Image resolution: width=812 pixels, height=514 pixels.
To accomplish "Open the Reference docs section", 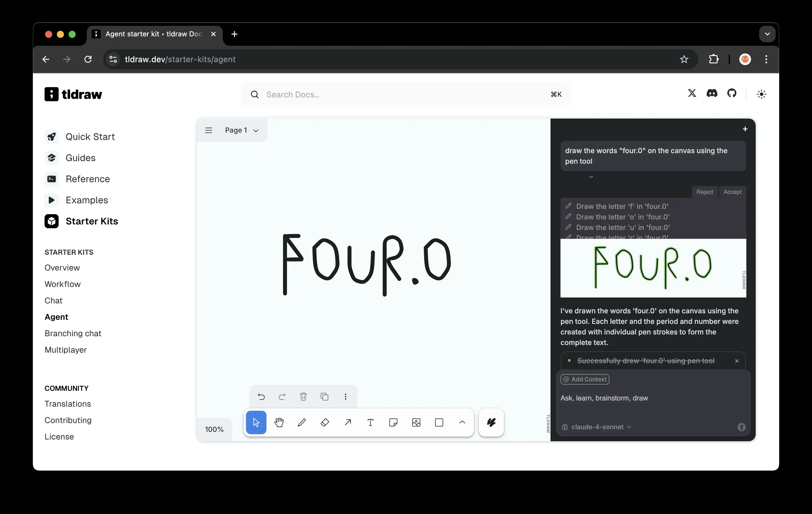I will pyautogui.click(x=87, y=179).
